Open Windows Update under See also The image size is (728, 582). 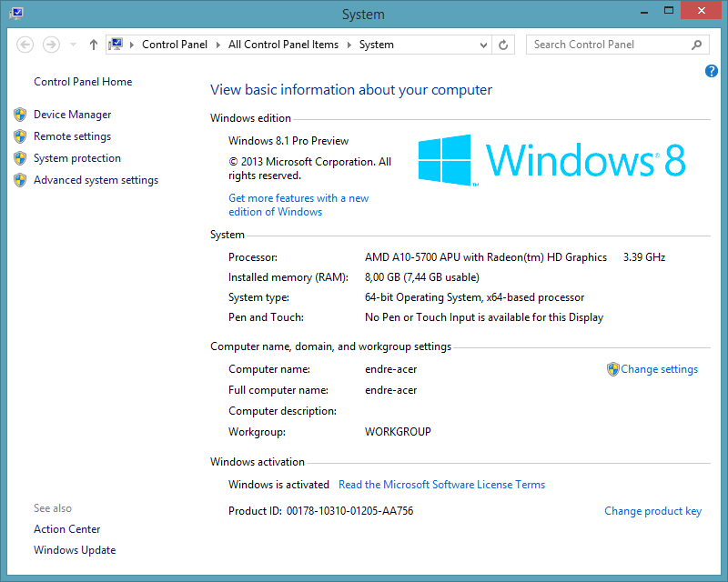pyautogui.click(x=75, y=550)
